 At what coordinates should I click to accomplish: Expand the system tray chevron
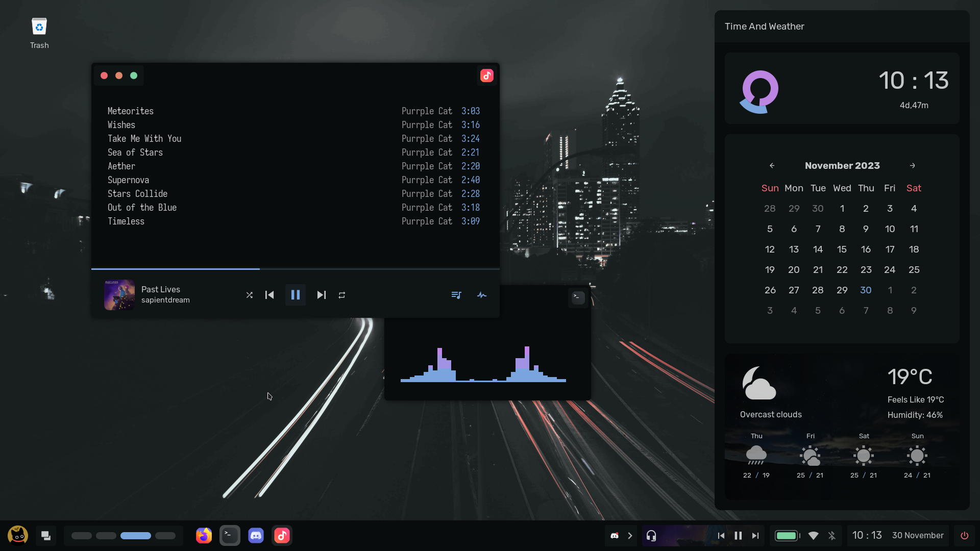pos(630,536)
